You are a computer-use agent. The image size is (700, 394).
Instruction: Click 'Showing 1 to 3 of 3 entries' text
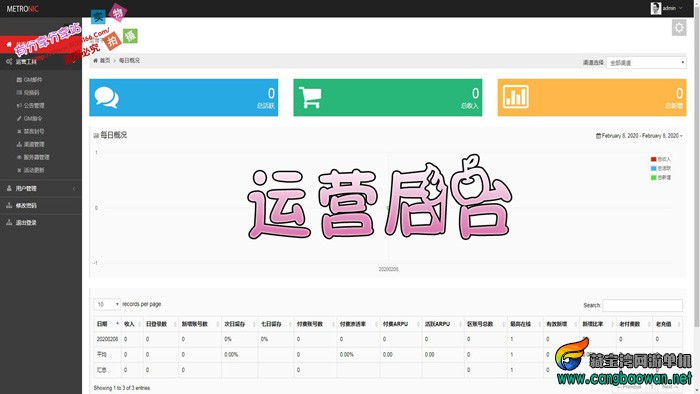[122, 388]
